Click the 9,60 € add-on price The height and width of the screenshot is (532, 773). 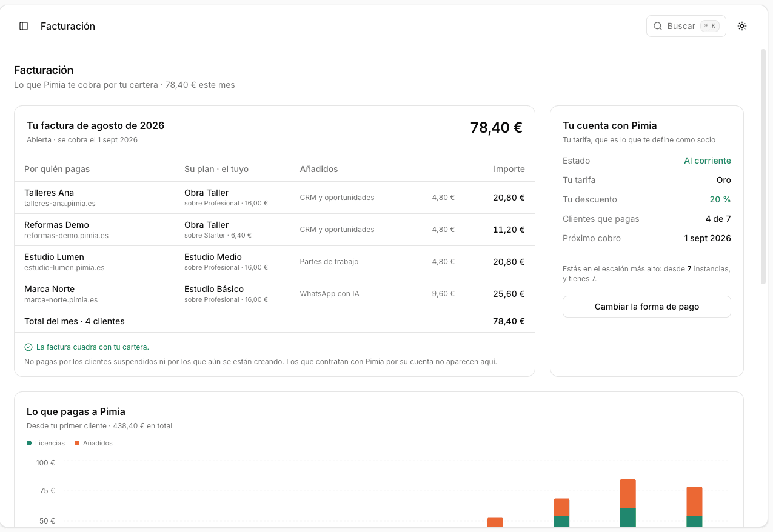pos(443,294)
